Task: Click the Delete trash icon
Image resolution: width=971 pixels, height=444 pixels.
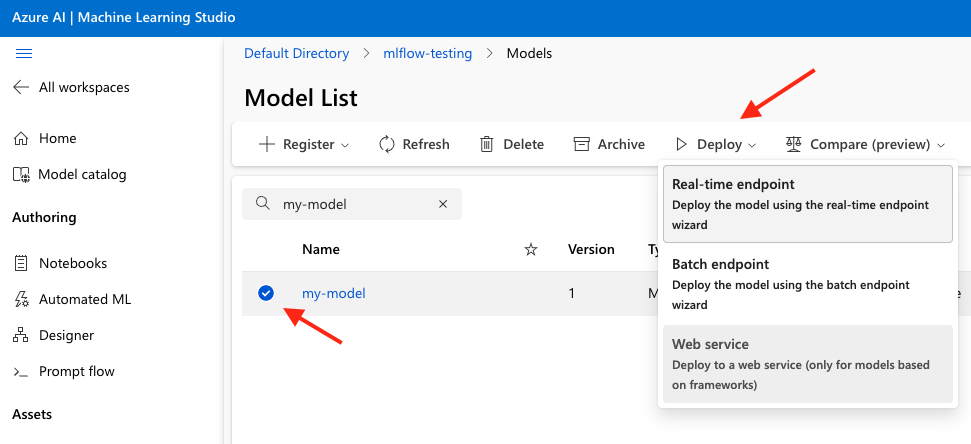Action: tap(487, 144)
